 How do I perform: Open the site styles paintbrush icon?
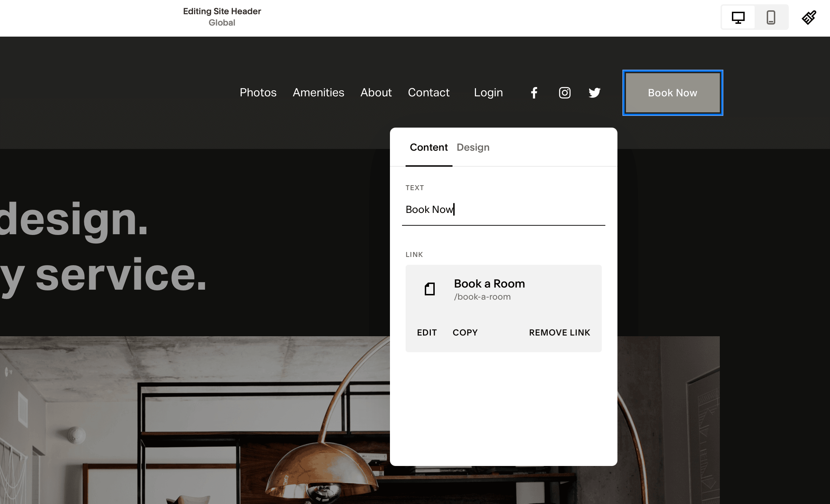pos(809,17)
